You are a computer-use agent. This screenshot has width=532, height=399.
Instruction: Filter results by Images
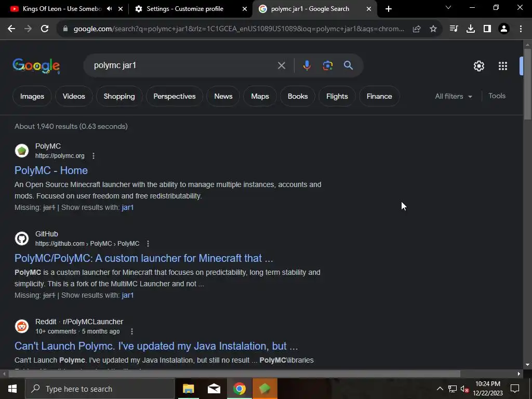(32, 96)
